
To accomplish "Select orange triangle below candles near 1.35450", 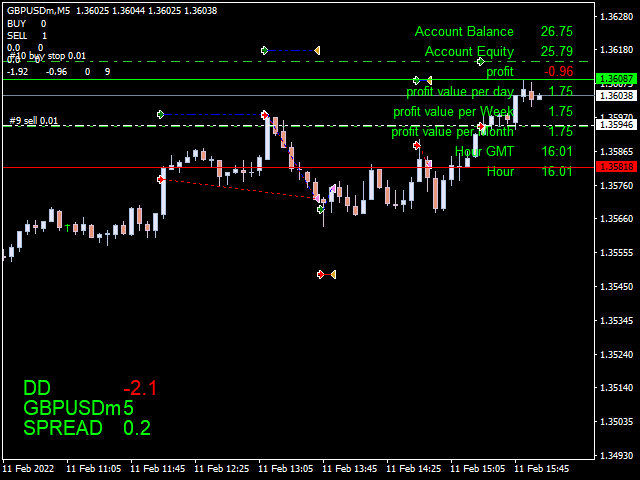I will click(x=333, y=275).
